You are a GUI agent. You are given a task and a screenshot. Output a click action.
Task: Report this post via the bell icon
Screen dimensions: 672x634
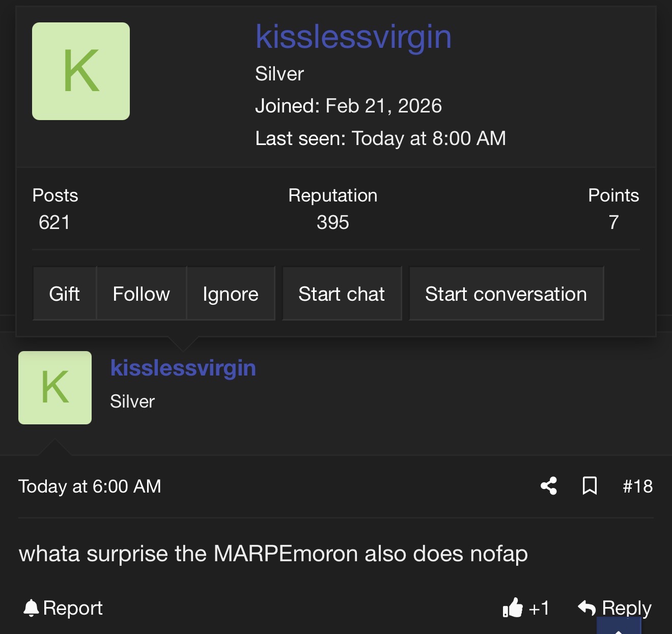(32, 608)
